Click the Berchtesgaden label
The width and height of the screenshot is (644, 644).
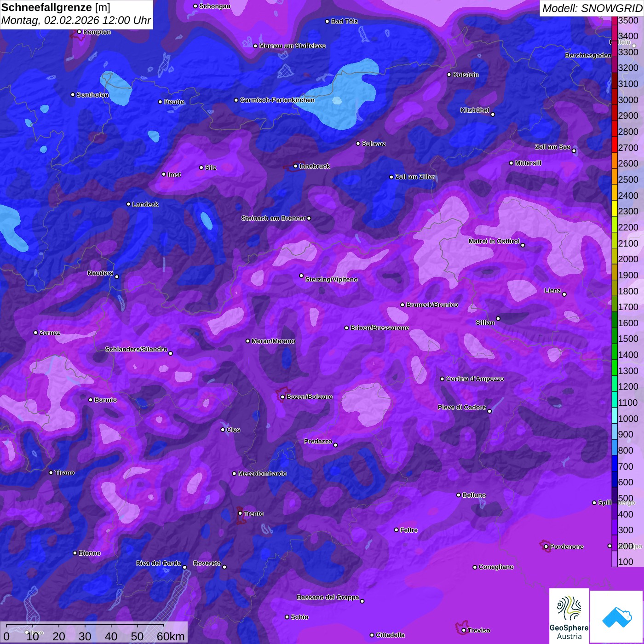[588, 55]
